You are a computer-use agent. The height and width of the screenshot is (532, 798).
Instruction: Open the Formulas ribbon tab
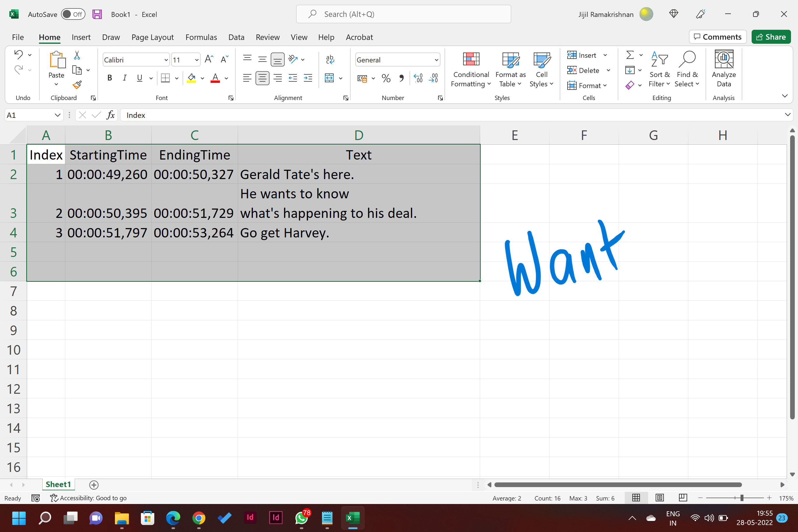(x=201, y=37)
